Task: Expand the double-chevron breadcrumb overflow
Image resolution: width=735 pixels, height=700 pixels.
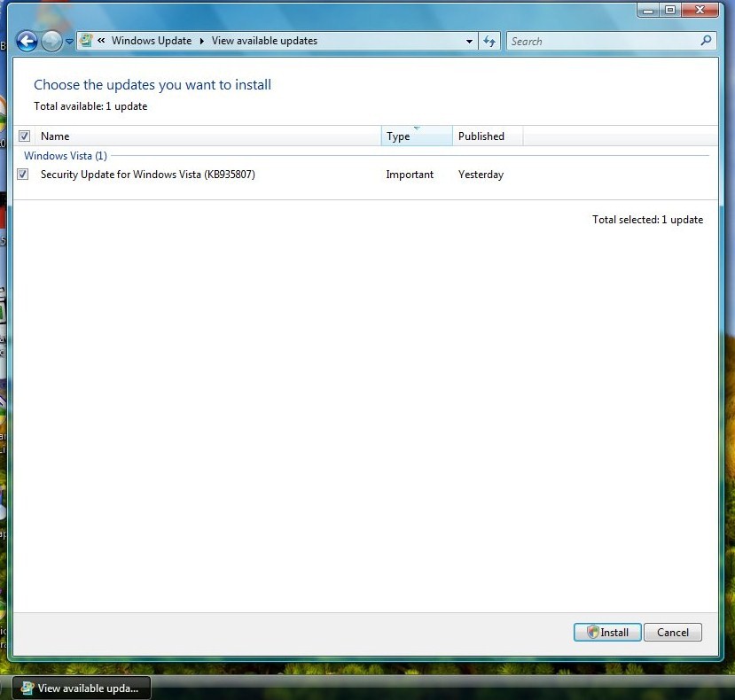Action: pos(101,40)
